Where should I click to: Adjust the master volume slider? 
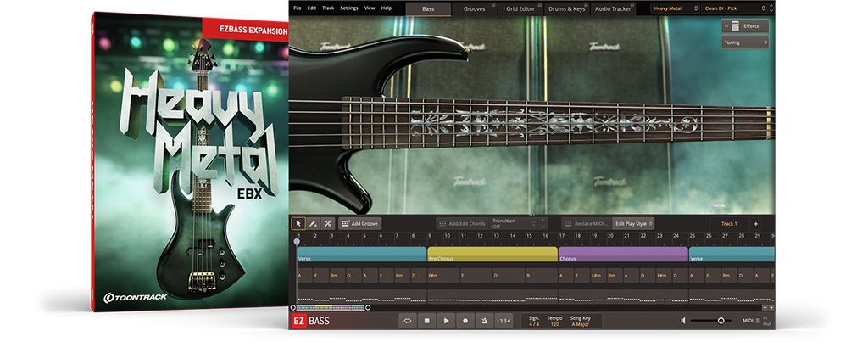click(x=711, y=320)
